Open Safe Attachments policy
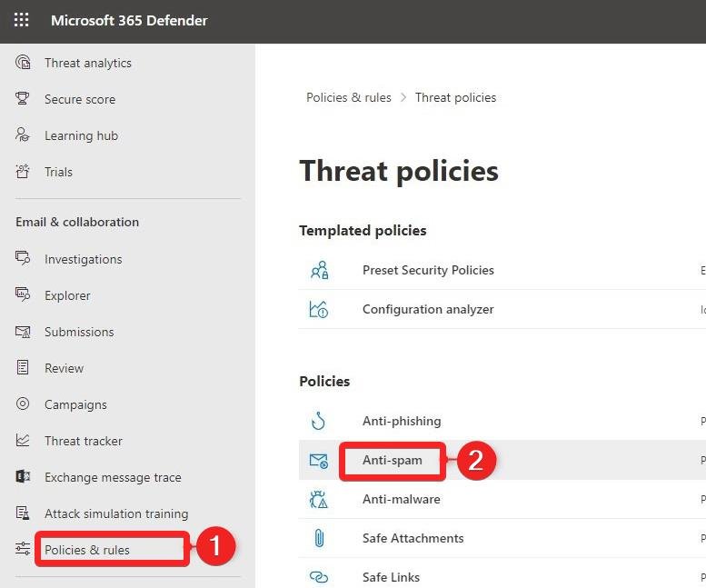This screenshot has height=588, width=706. tap(413, 538)
